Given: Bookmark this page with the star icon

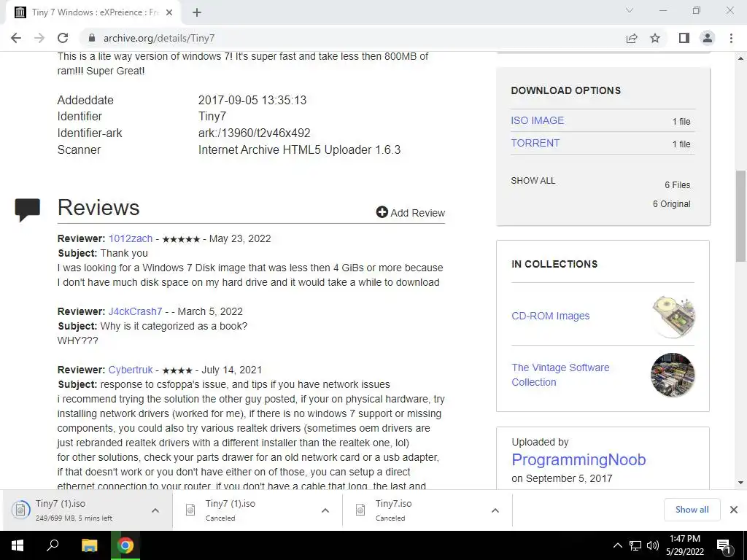Looking at the screenshot, I should click(655, 38).
